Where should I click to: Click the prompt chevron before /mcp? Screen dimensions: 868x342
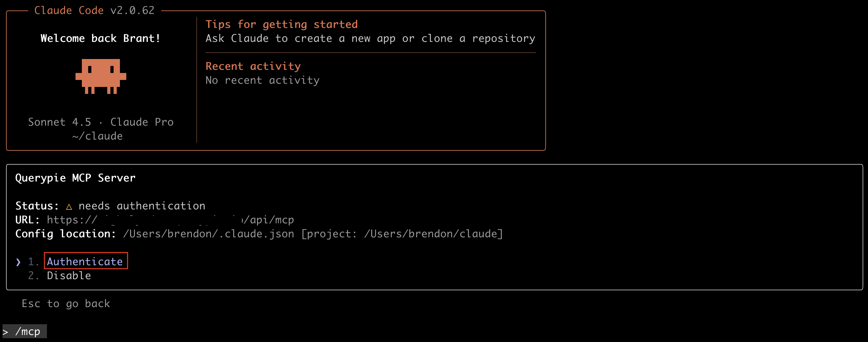click(x=6, y=332)
